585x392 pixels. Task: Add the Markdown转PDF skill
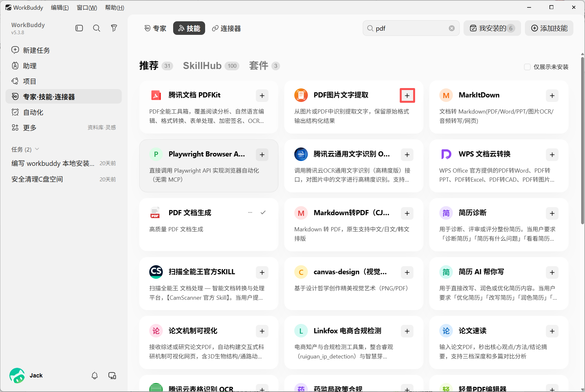point(407,214)
